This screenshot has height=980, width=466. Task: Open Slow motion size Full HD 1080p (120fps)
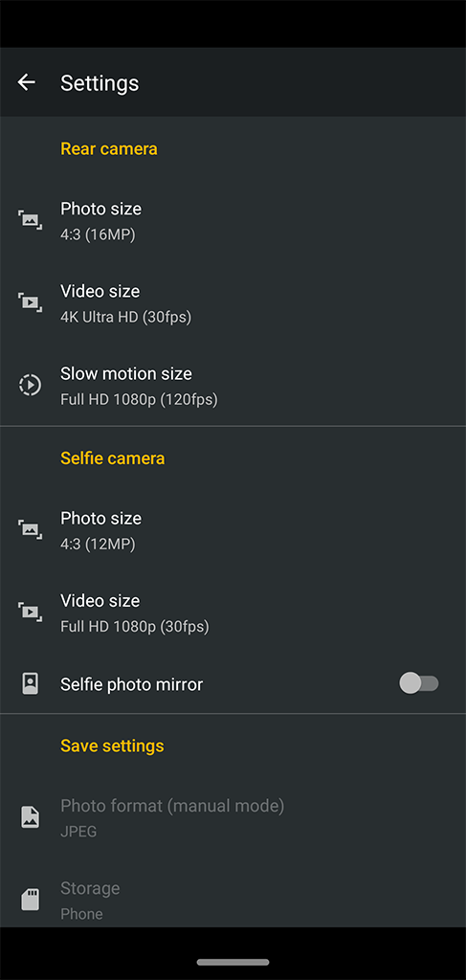pyautogui.click(x=233, y=385)
